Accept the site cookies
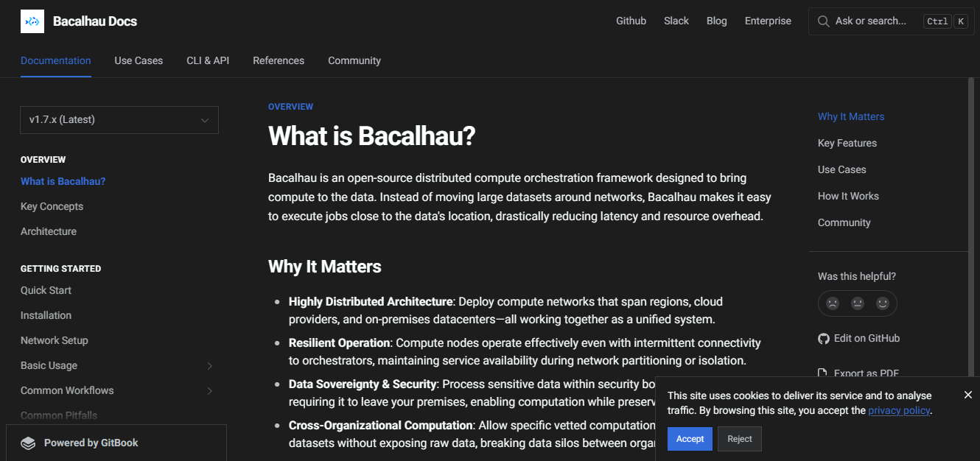 (x=690, y=439)
